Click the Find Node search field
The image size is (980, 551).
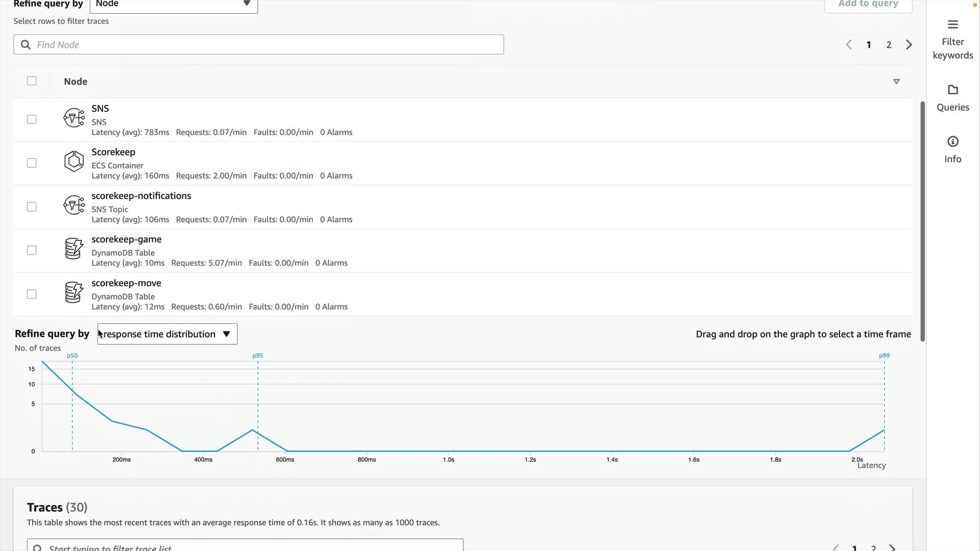tap(258, 45)
